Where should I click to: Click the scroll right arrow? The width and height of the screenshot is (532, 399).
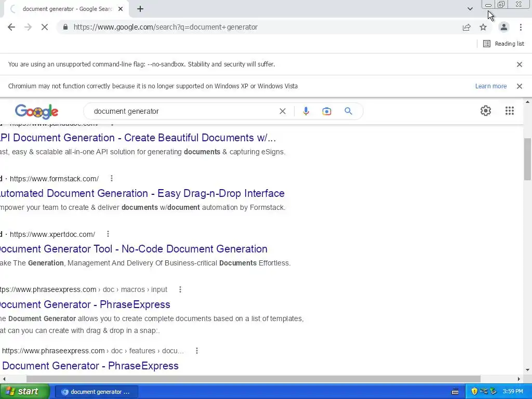coord(518,379)
